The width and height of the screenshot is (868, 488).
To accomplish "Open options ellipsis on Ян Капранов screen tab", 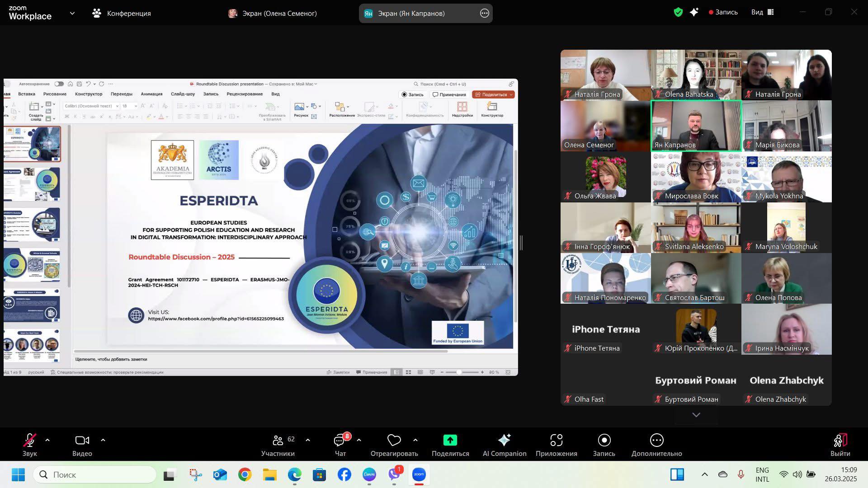I will pyautogui.click(x=485, y=13).
